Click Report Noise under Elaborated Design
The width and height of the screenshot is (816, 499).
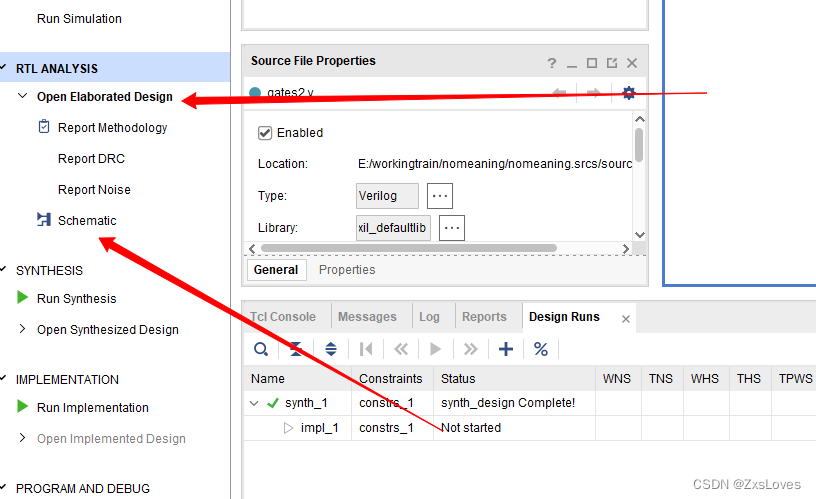click(x=94, y=189)
